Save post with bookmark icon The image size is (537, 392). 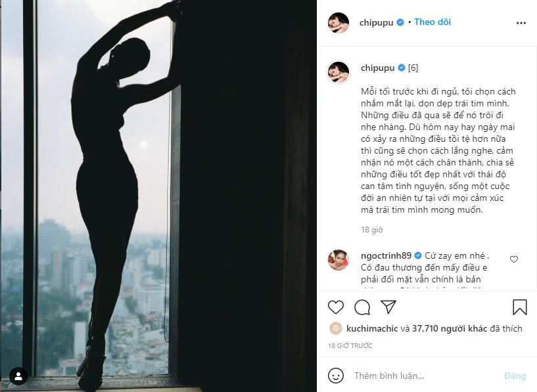click(x=519, y=307)
